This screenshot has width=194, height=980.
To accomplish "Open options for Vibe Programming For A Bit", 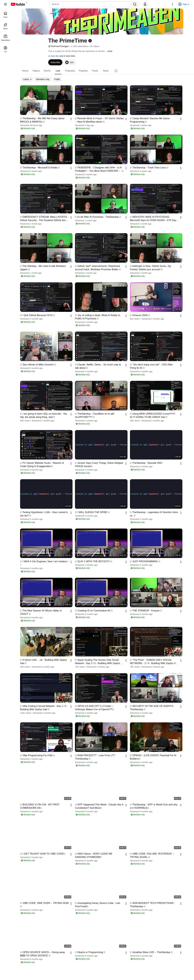I will pyautogui.click(x=71, y=756).
